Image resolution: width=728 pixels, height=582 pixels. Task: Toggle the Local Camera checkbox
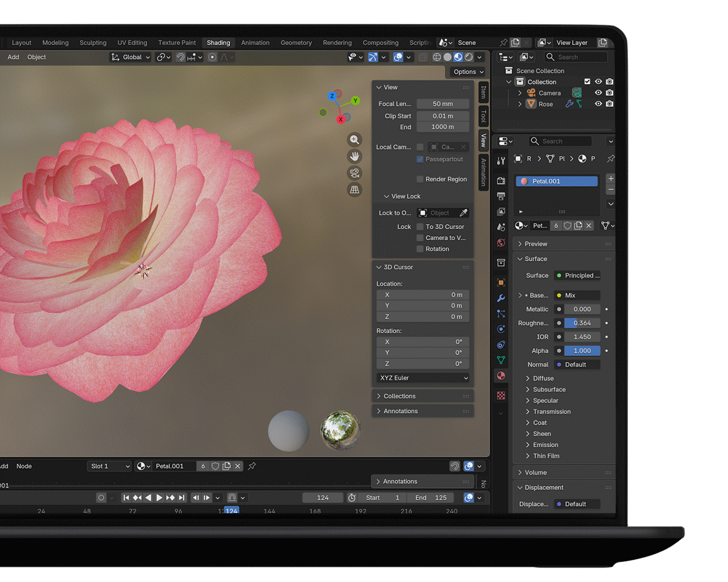420,147
